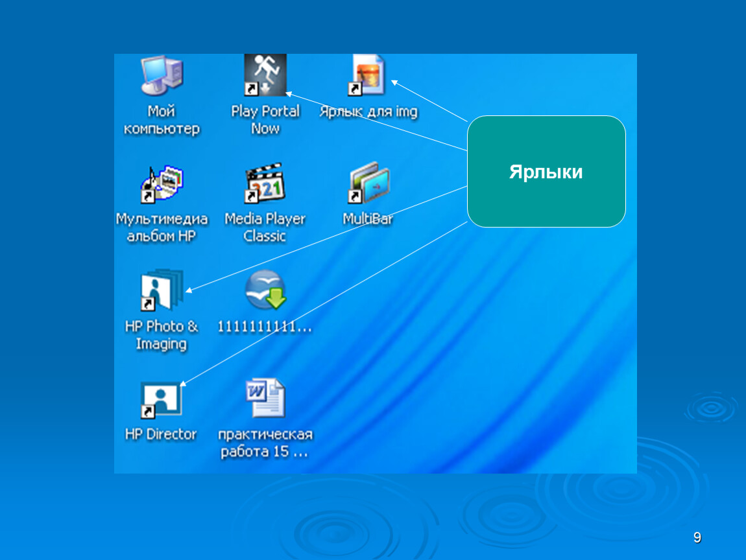This screenshot has width=746, height=560.
Task: Click the slide number 9
Action: (x=697, y=537)
